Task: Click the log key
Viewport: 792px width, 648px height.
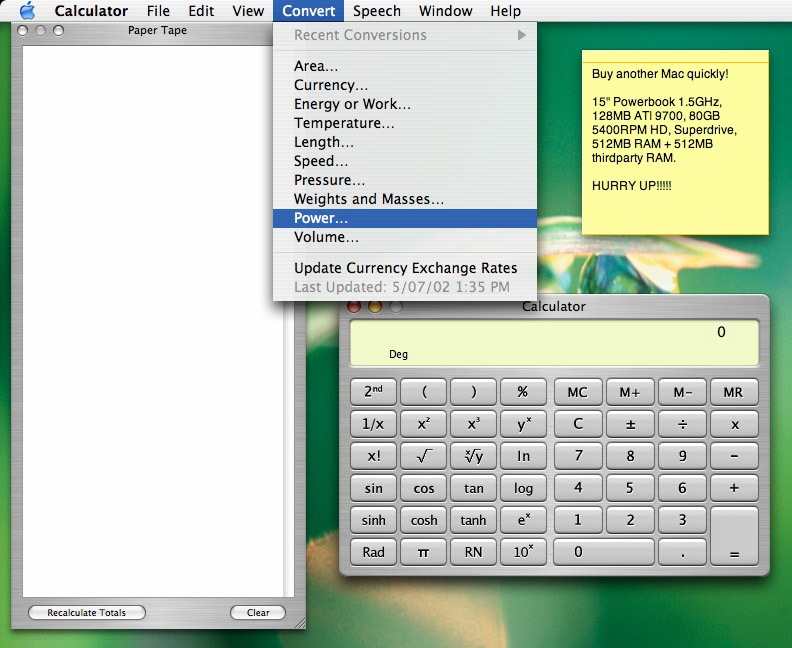Action: click(523, 488)
